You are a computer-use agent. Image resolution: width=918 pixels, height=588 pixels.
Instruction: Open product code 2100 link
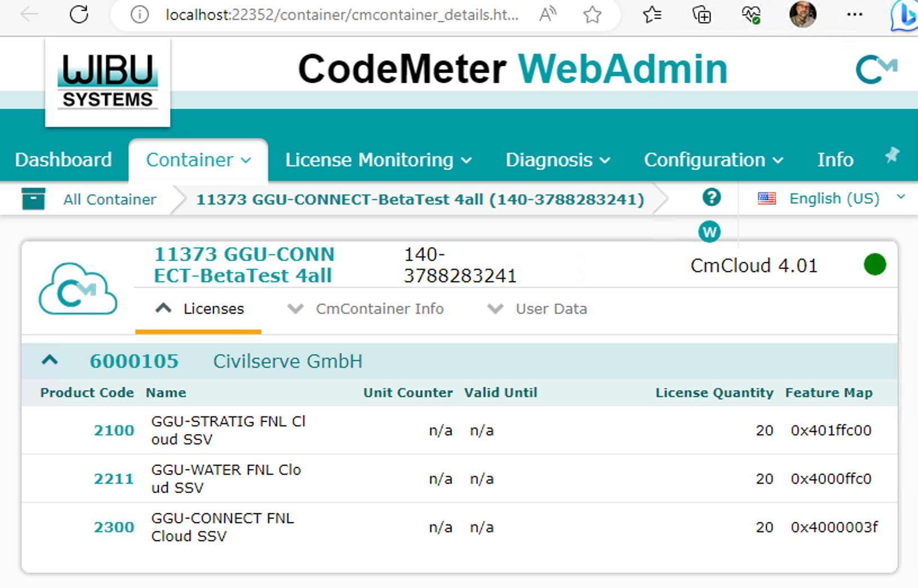tap(114, 430)
